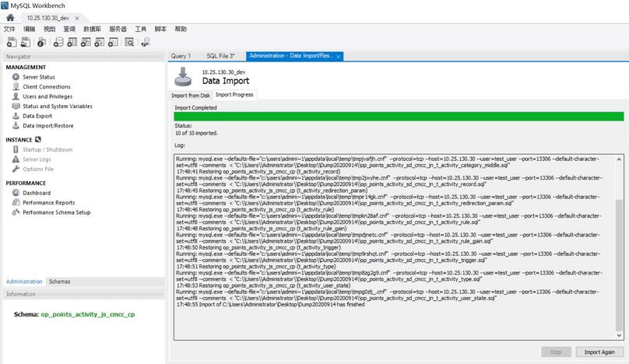629x364 pixels.
Task: Open Performance Reports page
Action: [48, 202]
